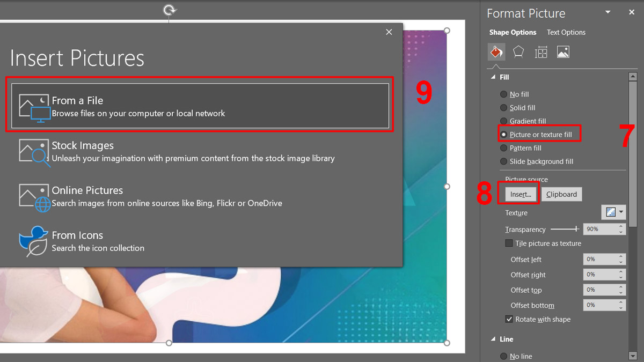The width and height of the screenshot is (644, 362).
Task: Browse From Icons collection
Action: pos(199,241)
